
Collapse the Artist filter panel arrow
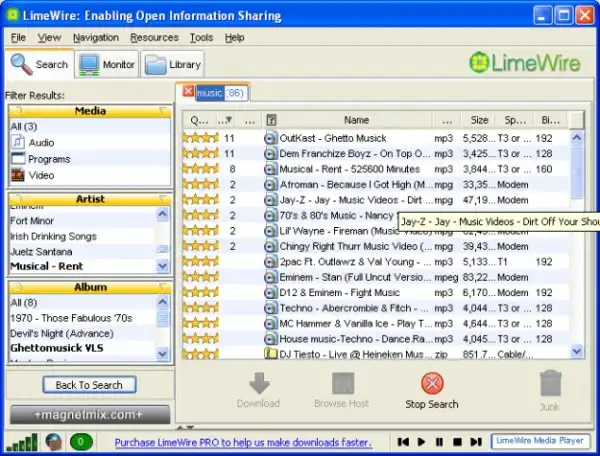tap(163, 199)
